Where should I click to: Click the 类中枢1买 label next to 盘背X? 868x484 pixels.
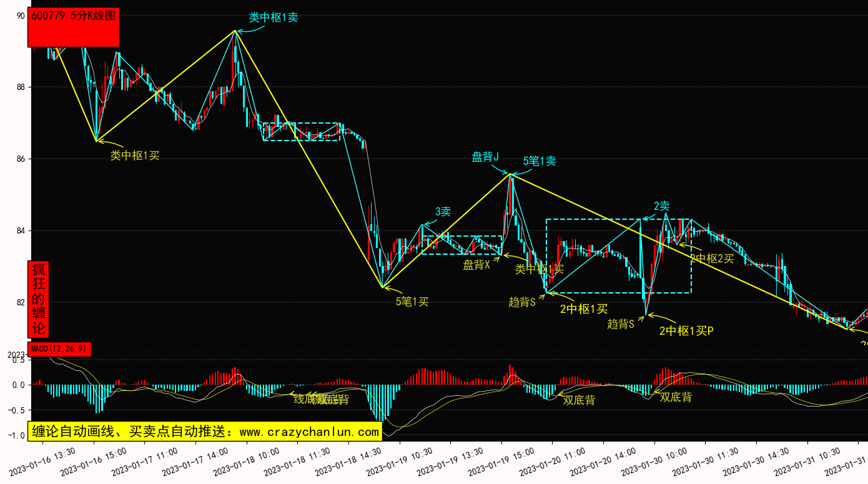tap(540, 269)
